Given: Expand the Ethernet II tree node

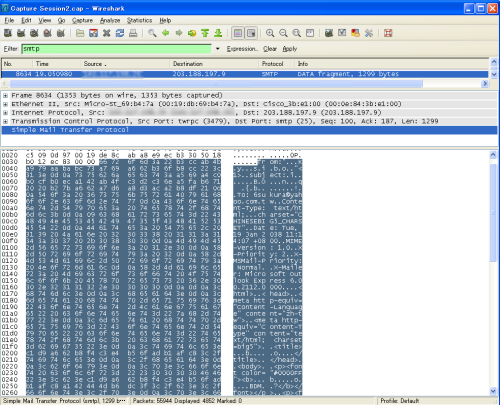Looking at the screenshot, I should 5,104.
